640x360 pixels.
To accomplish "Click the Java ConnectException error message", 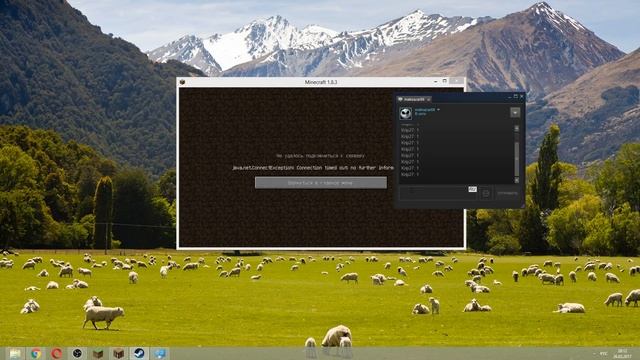I will click(x=313, y=168).
